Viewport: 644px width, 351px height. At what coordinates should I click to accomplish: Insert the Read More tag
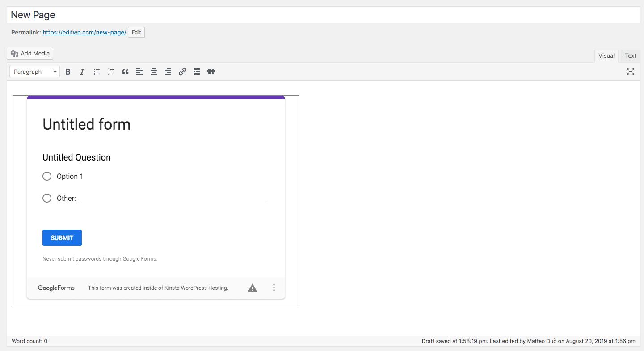coord(196,72)
